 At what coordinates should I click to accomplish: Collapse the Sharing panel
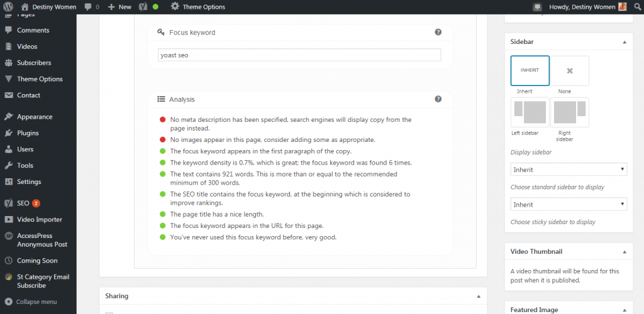point(478,296)
